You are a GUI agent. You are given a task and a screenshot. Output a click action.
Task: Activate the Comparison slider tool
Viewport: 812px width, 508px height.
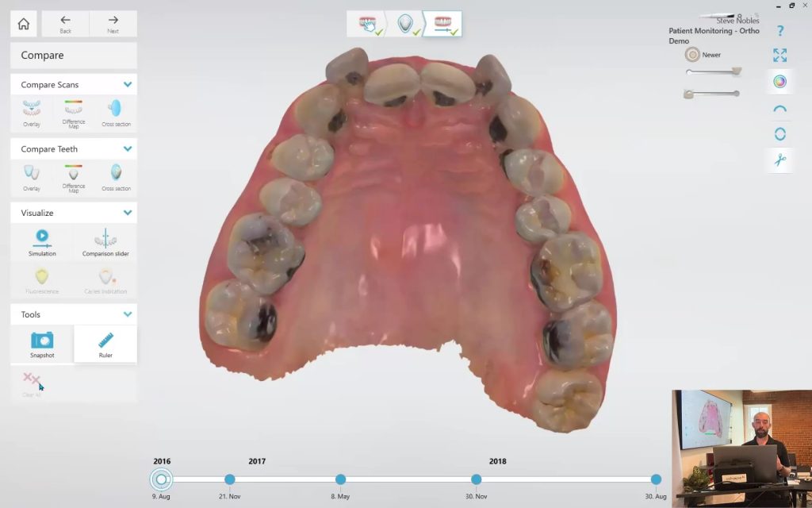(x=105, y=241)
